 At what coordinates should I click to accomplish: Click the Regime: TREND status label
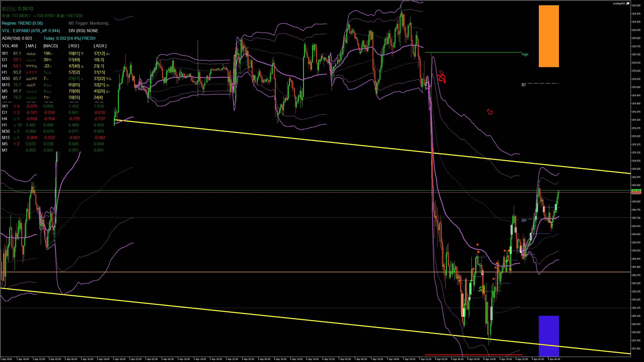pos(22,23)
